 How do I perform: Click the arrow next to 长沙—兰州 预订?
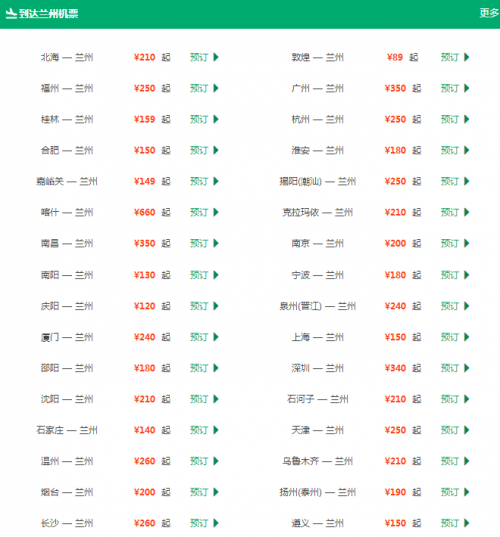click(x=216, y=523)
